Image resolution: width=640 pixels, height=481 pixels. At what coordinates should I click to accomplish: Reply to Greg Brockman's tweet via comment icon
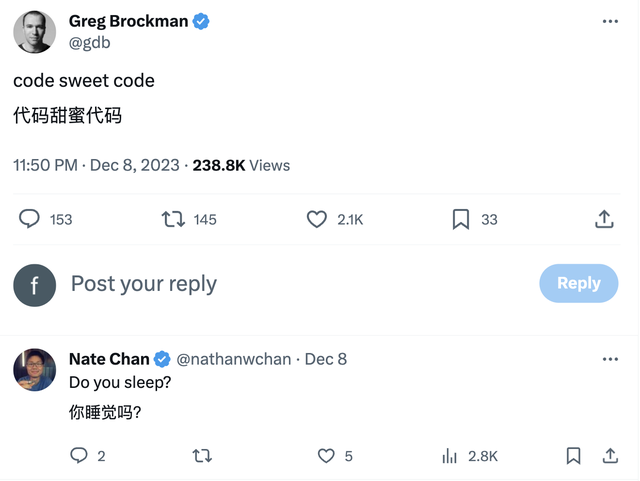click(x=30, y=219)
